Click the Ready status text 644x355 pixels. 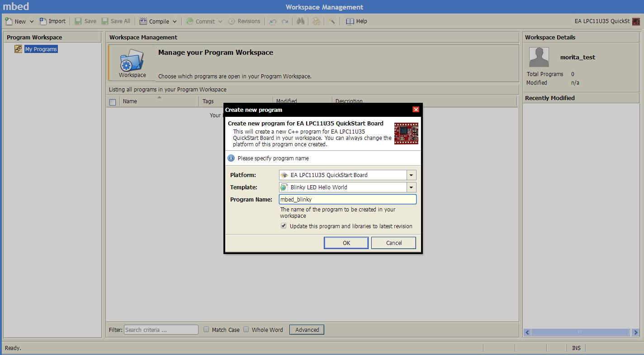(13, 348)
